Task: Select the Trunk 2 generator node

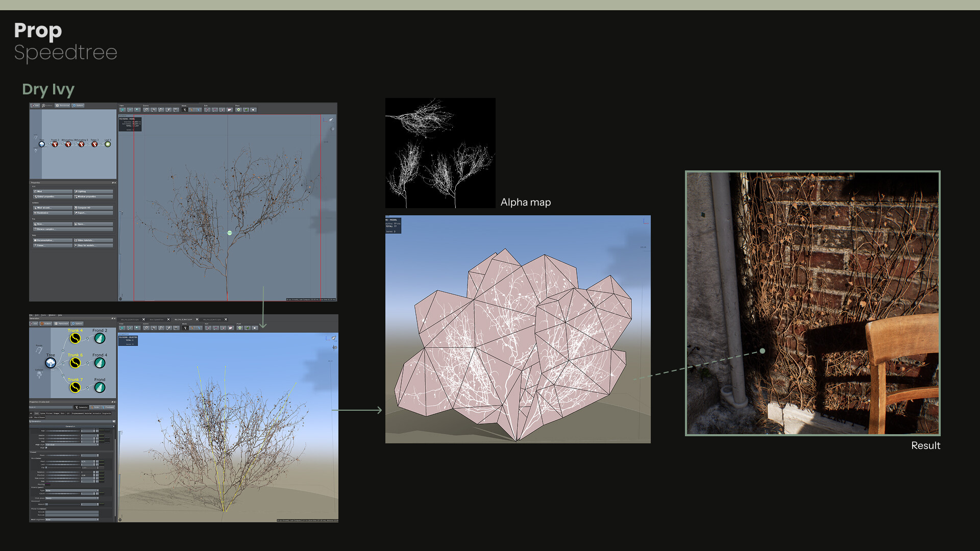Action: tap(55, 144)
